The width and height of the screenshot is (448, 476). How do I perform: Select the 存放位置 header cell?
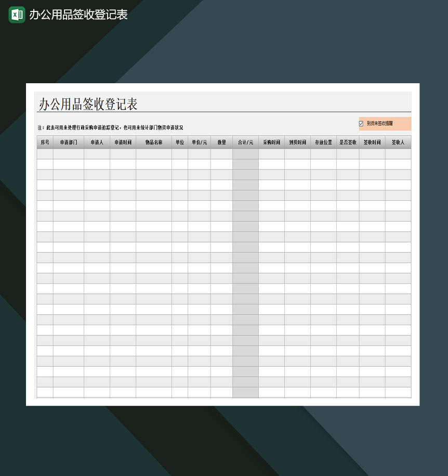point(322,141)
